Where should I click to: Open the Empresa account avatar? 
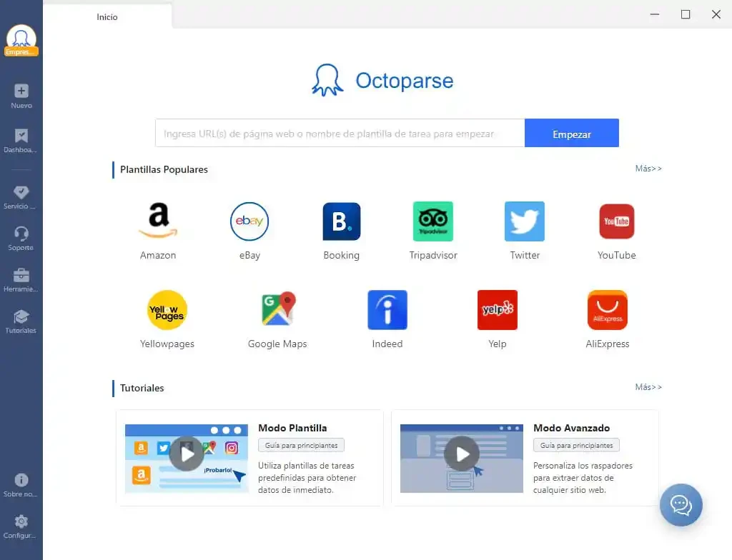click(x=21, y=40)
